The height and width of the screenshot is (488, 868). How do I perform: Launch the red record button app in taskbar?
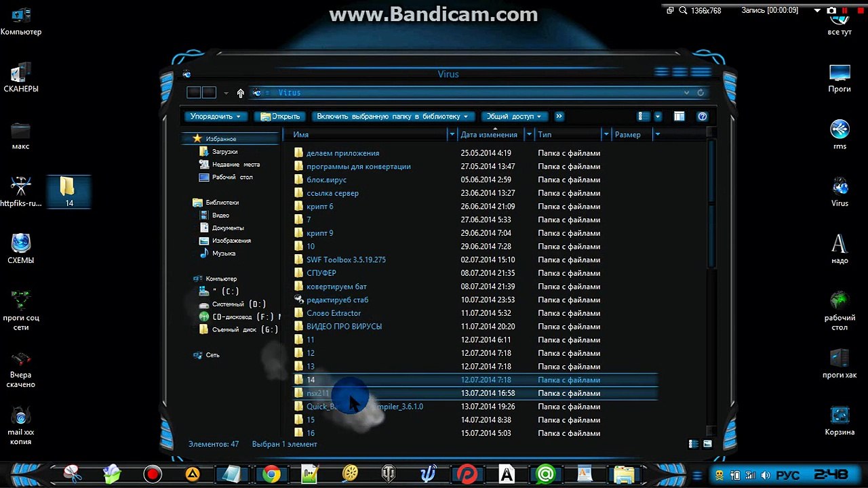pyautogui.click(x=153, y=474)
